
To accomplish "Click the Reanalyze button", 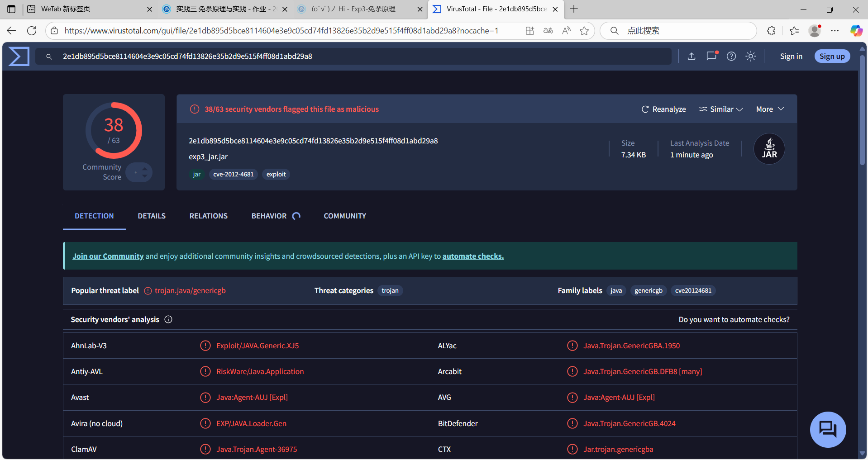I will click(664, 109).
